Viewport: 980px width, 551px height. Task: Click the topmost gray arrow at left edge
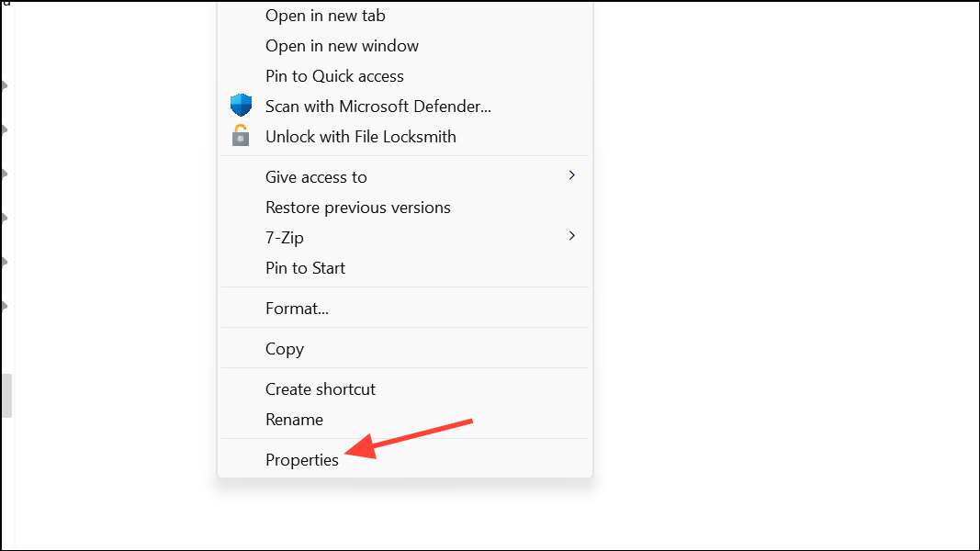(4, 85)
